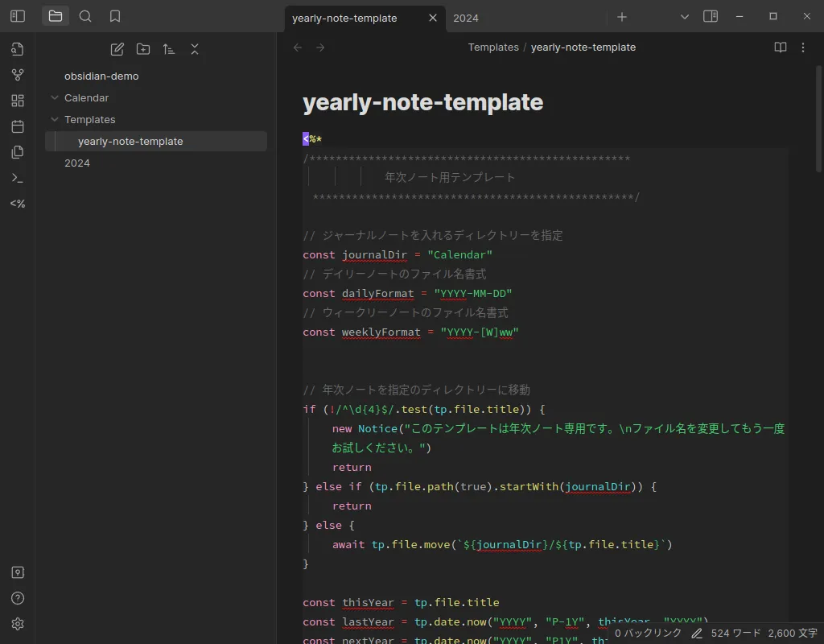This screenshot has width=824, height=644.
Task: Create a new folder in file explorer
Action: click(x=143, y=49)
